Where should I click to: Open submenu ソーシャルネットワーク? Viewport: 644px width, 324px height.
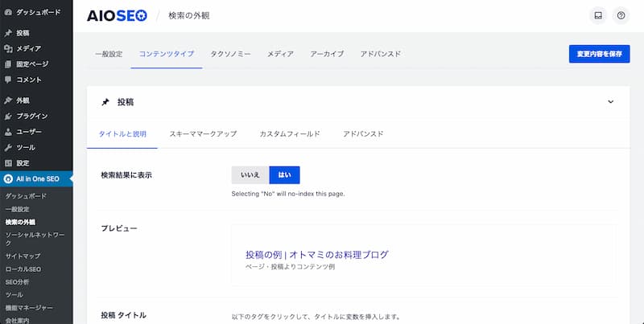point(35,239)
